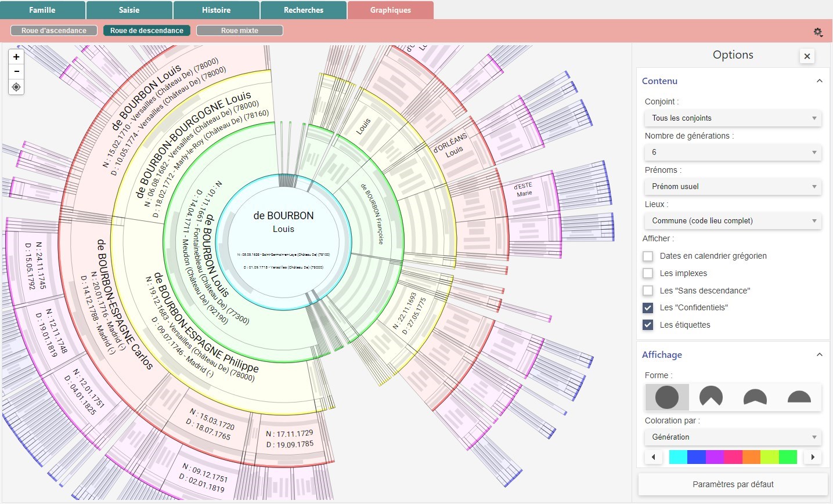Viewport: 833px width, 504px height.
Task: Pick the rainbow generation color palette strip
Action: pos(733,457)
